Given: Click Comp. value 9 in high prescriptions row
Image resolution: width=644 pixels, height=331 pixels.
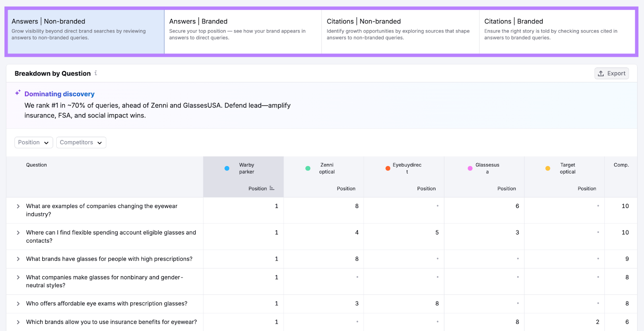Looking at the screenshot, I should [627, 259].
